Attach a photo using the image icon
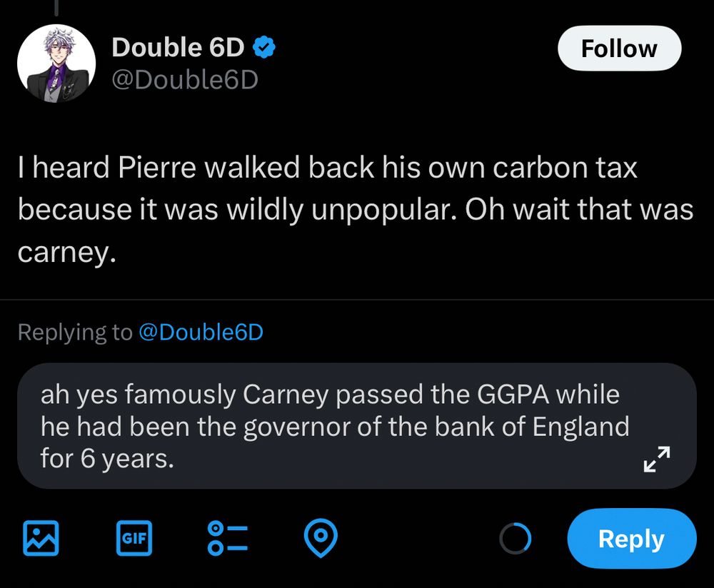Image resolution: width=714 pixels, height=588 pixels. click(x=41, y=538)
